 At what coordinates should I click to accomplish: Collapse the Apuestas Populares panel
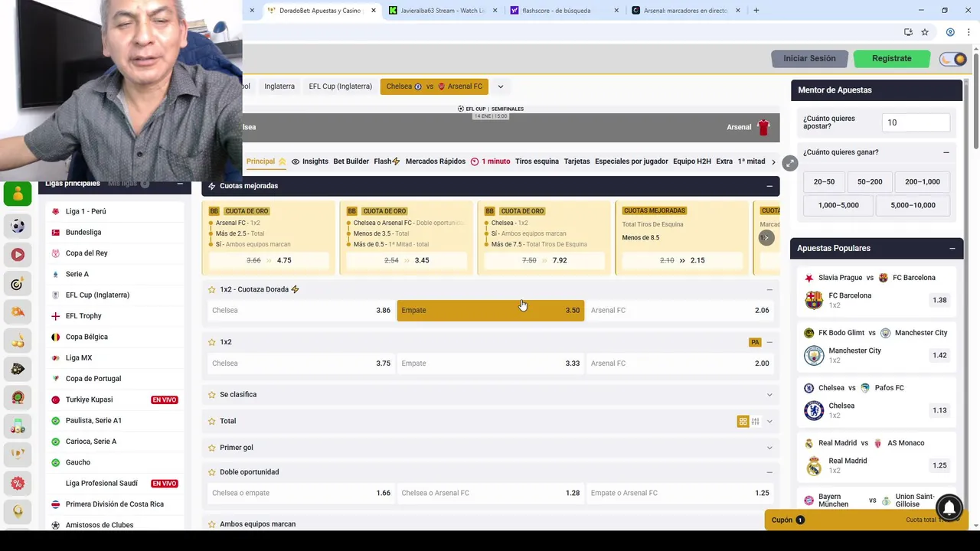coord(952,248)
